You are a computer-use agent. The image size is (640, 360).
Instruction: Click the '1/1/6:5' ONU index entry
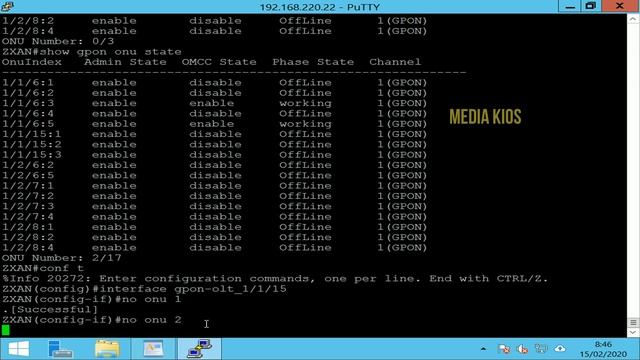coord(28,124)
